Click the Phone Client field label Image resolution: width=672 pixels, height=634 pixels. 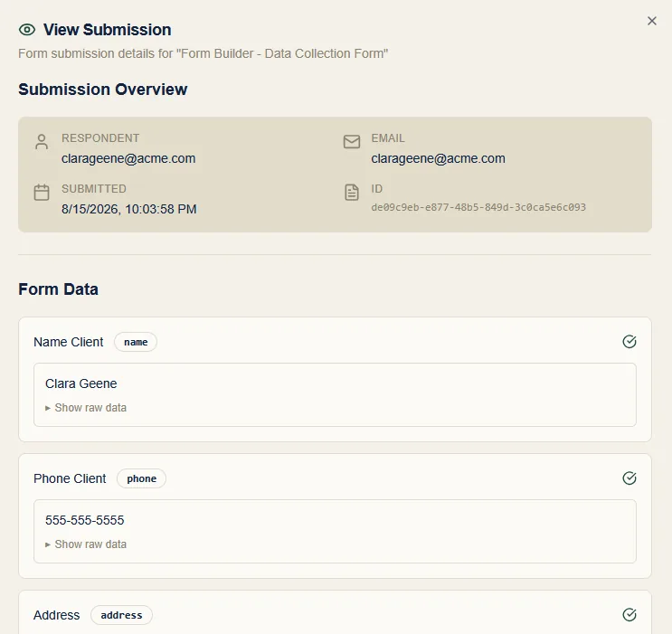coord(70,478)
